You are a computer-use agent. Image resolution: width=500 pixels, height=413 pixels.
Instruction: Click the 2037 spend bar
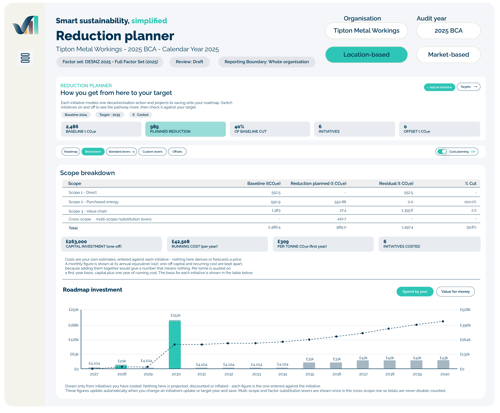(363, 364)
